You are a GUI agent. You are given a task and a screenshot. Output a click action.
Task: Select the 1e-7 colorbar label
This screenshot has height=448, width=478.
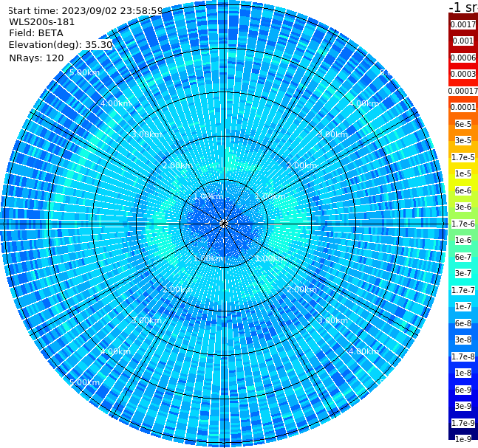[x=463, y=306]
